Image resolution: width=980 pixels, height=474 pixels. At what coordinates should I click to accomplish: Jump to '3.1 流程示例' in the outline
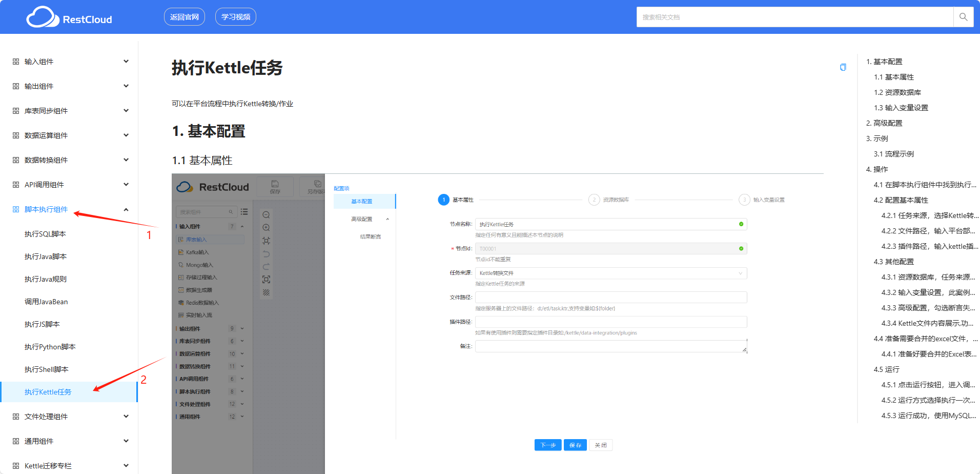tap(894, 154)
